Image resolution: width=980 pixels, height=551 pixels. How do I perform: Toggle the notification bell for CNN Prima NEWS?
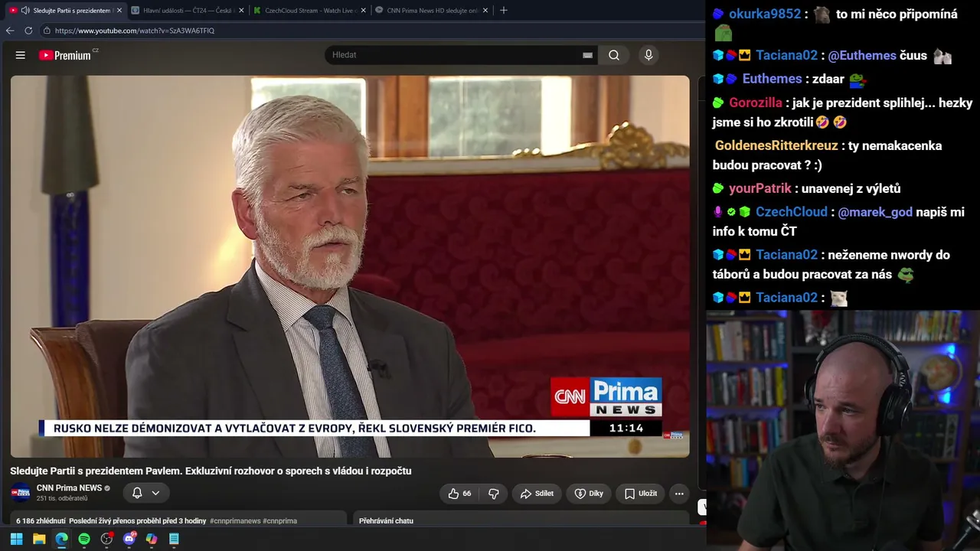[137, 493]
